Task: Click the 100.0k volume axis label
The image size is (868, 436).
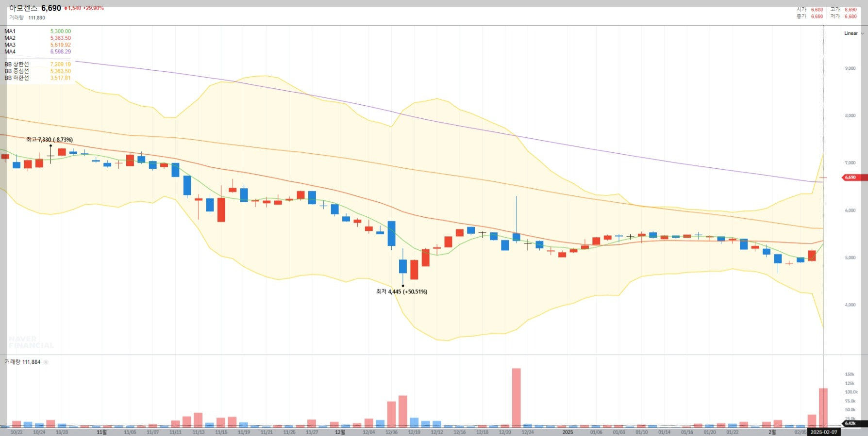Action: click(851, 392)
